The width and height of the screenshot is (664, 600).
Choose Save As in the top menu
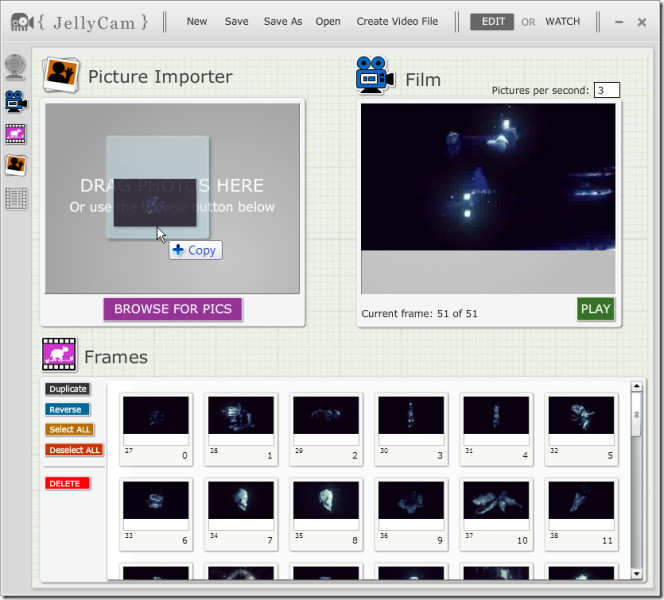pyautogui.click(x=283, y=21)
